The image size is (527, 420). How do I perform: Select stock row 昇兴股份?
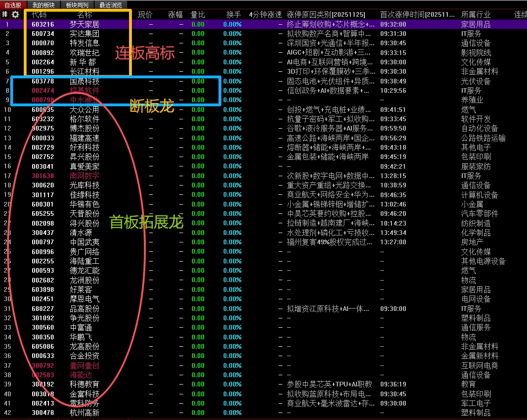pyautogui.click(x=264, y=157)
